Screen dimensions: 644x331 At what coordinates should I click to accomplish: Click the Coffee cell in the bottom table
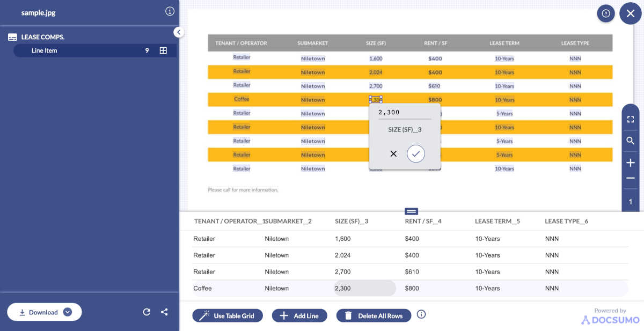203,288
